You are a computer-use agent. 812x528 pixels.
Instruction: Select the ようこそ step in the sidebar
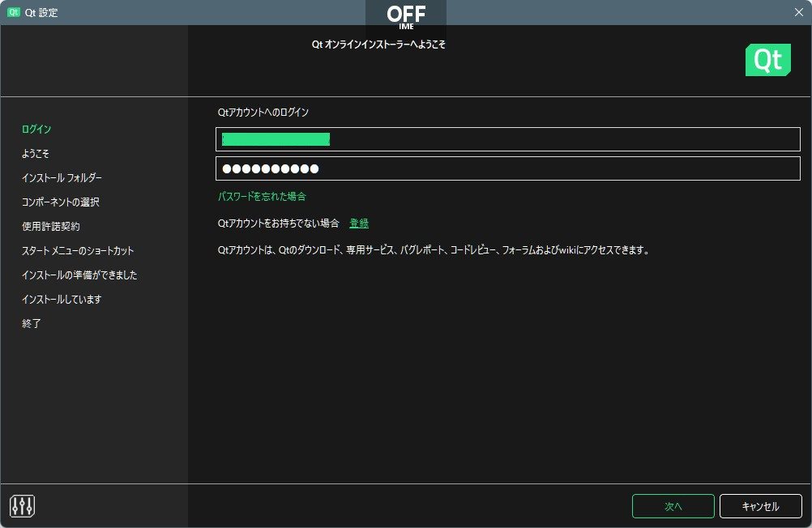click(35, 153)
